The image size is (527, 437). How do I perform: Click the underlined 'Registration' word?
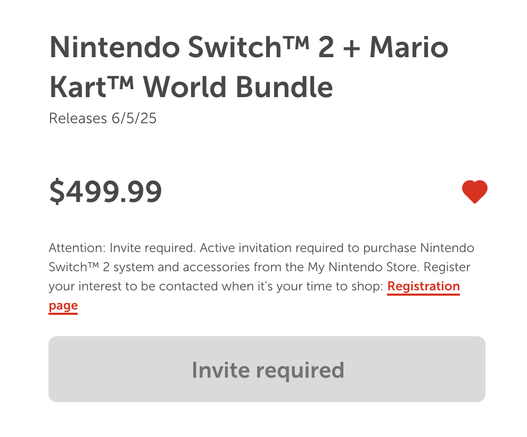[x=423, y=286]
